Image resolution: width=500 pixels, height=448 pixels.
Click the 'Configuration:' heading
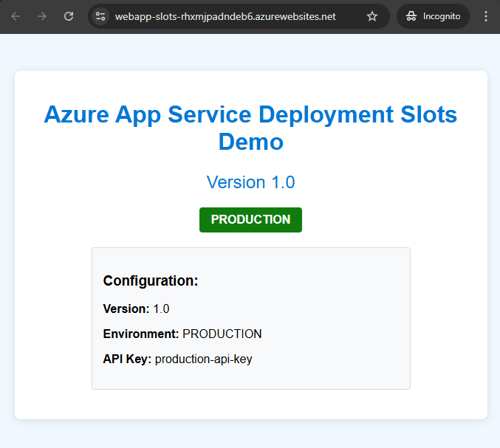pyautogui.click(x=151, y=280)
